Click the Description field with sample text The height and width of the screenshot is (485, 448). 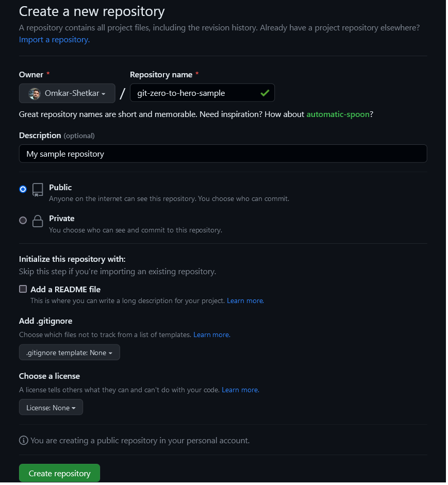[x=223, y=154]
